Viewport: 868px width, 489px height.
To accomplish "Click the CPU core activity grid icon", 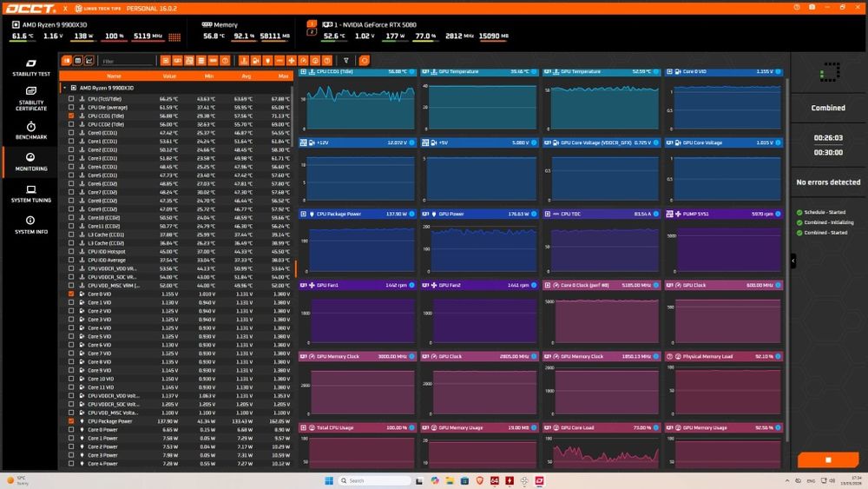I will click(x=174, y=36).
